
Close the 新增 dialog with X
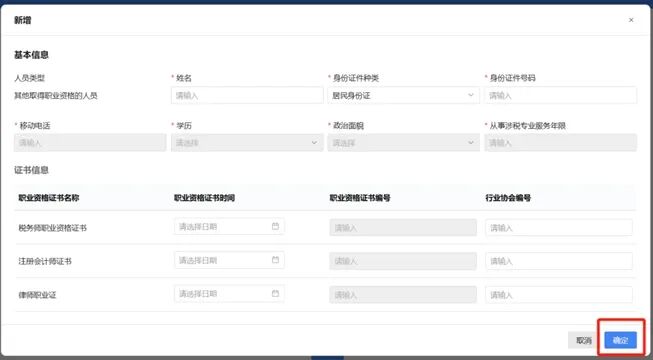click(x=631, y=20)
